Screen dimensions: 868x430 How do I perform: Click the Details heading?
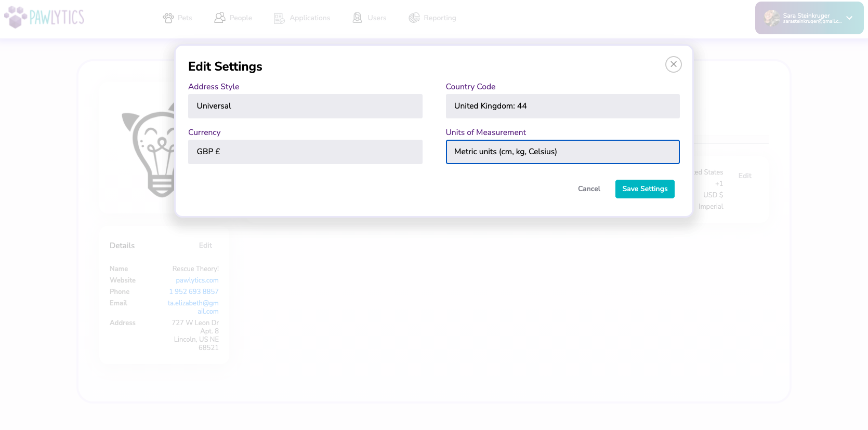pos(122,246)
